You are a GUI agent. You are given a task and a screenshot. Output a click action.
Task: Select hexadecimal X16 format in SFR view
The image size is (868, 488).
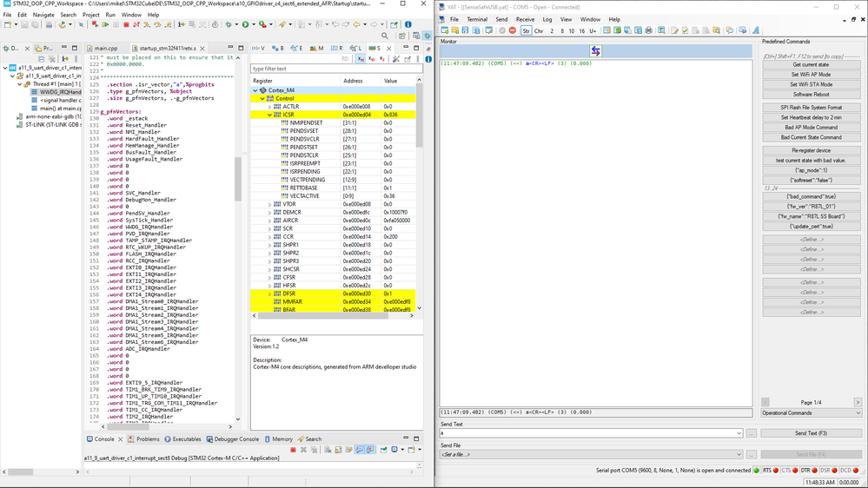(x=361, y=59)
